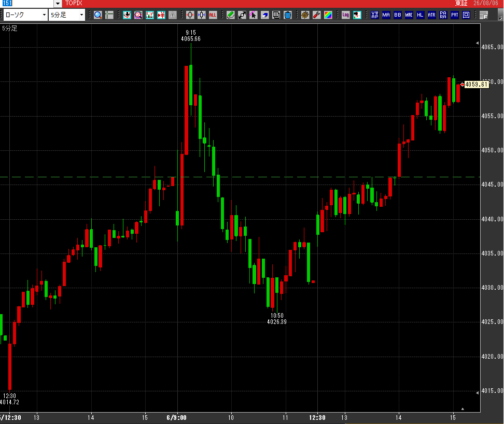Click the red-arrow candle expand icon
The width and height of the screenshot is (504, 424).
click(x=190, y=15)
